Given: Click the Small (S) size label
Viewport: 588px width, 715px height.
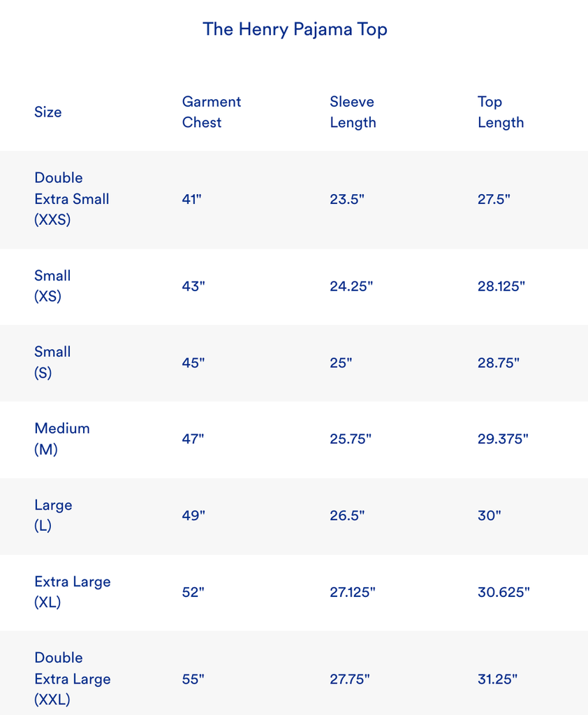Looking at the screenshot, I should [52, 362].
